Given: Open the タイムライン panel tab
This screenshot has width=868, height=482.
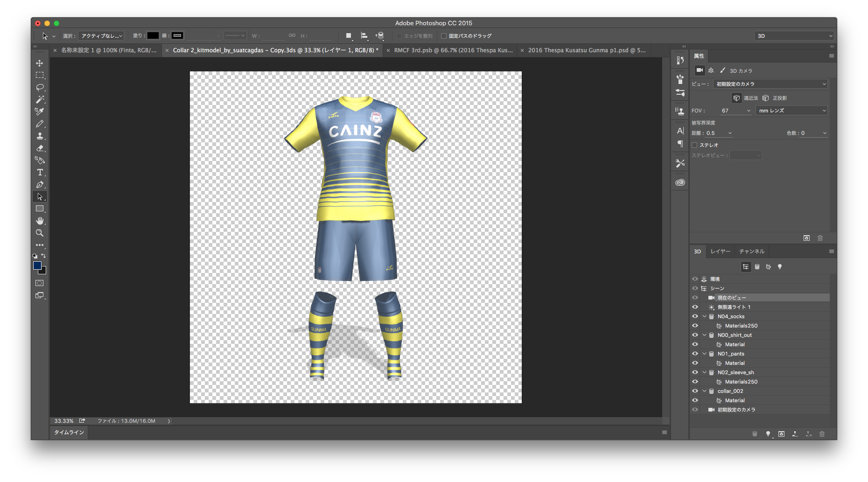Looking at the screenshot, I should 69,433.
